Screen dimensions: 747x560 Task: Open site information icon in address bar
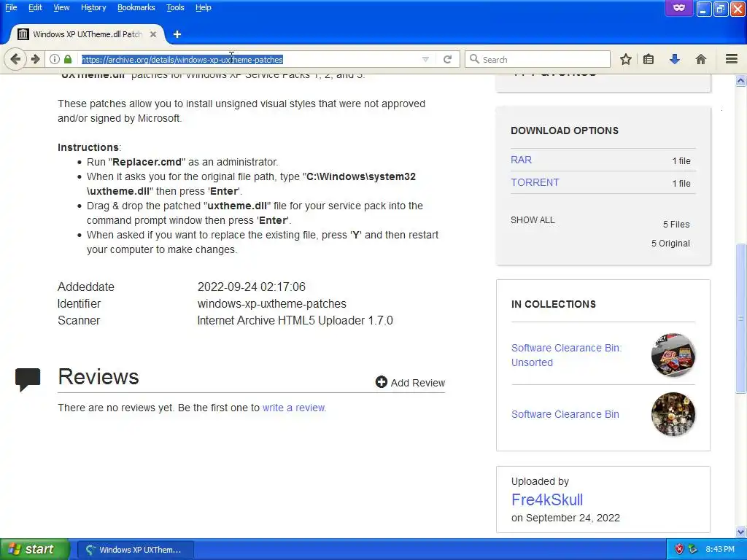55,59
